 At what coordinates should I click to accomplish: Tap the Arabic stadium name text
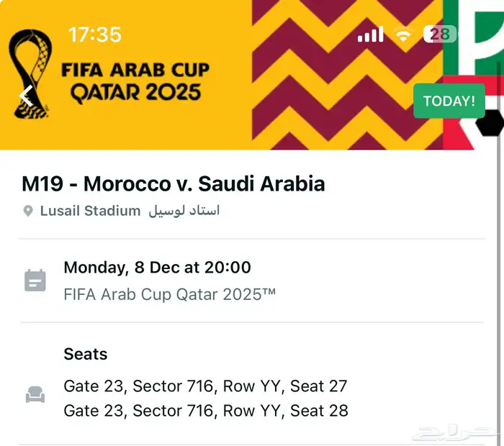pos(184,211)
